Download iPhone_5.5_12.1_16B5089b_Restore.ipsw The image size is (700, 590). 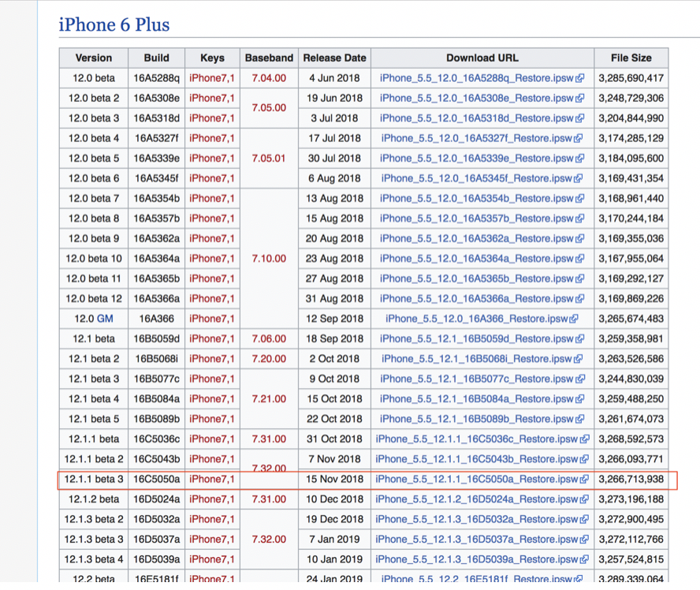(x=482, y=420)
